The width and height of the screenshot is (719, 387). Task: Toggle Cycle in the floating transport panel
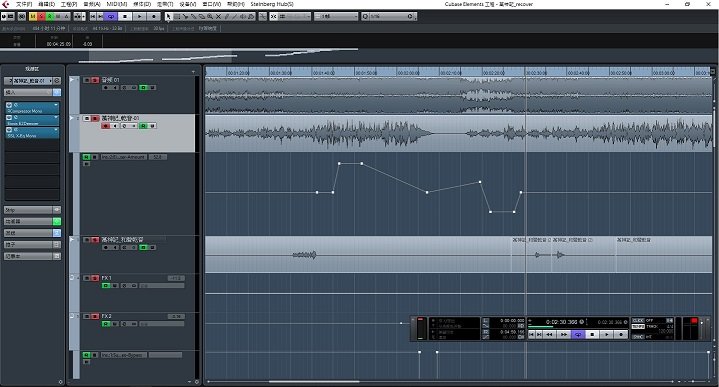(578, 335)
